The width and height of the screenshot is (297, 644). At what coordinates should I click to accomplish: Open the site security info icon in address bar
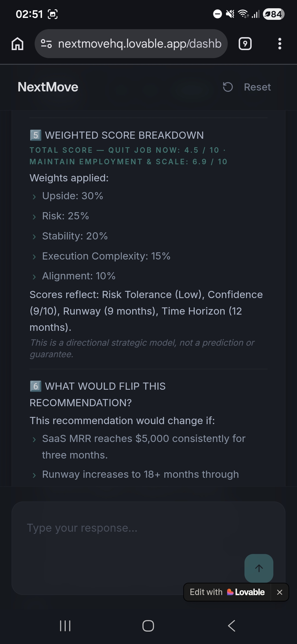tap(47, 43)
